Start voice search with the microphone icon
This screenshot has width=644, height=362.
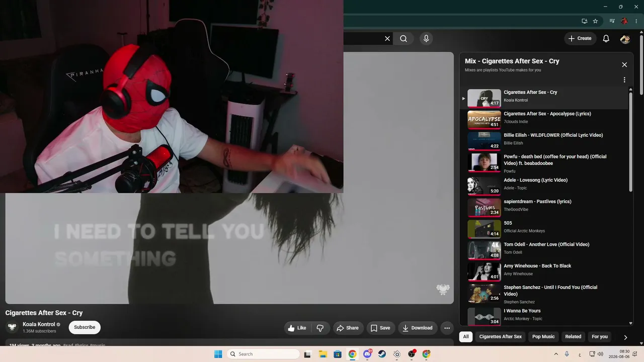[426, 39]
